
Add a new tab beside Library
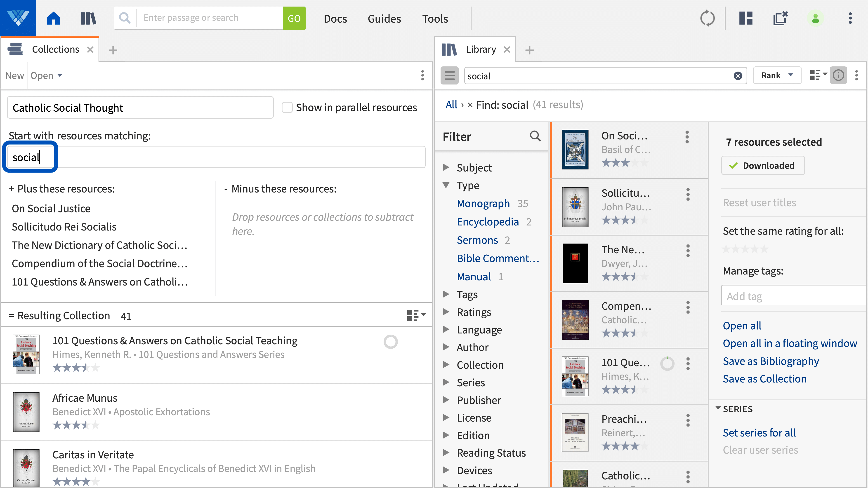pyautogui.click(x=529, y=50)
